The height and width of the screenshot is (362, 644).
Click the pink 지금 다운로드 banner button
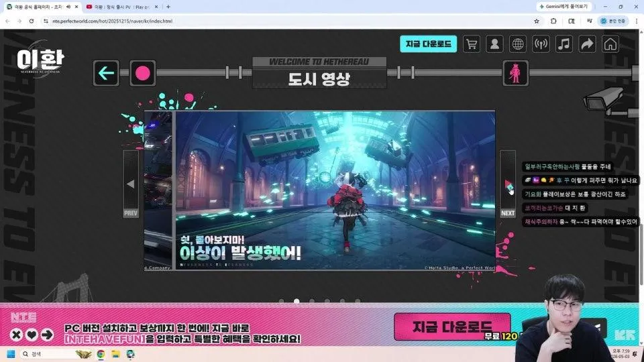pyautogui.click(x=451, y=326)
